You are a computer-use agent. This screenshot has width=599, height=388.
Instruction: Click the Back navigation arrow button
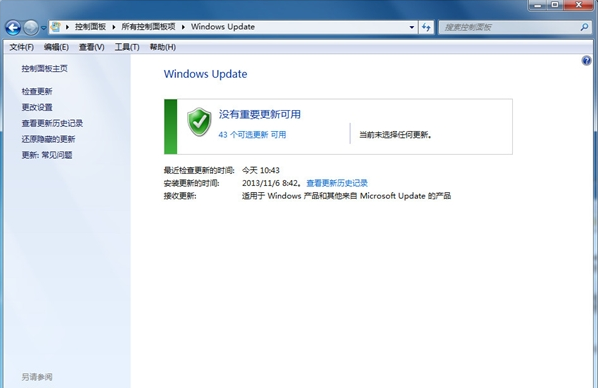tap(13, 27)
